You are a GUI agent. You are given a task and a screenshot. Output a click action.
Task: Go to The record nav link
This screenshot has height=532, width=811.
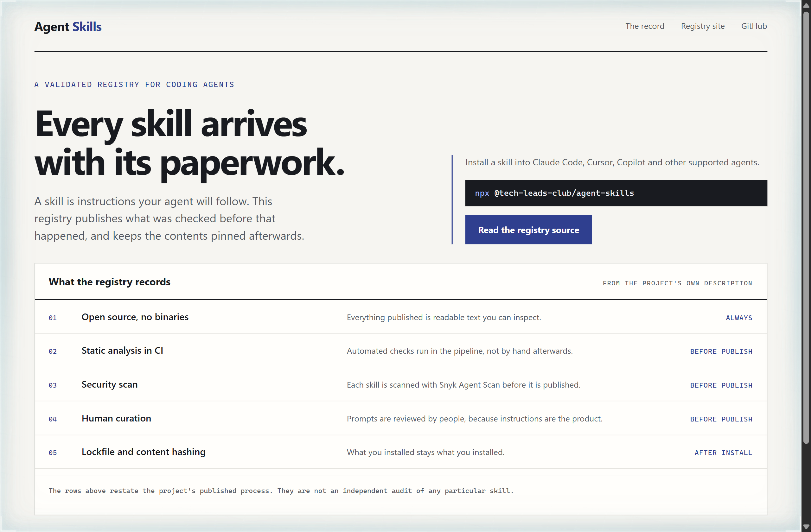pos(644,26)
